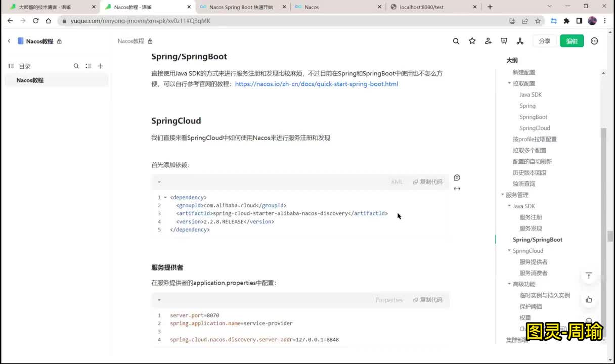Jump back to top with the floating arrow
Viewport: 615px width, 364px height.
[x=589, y=276]
